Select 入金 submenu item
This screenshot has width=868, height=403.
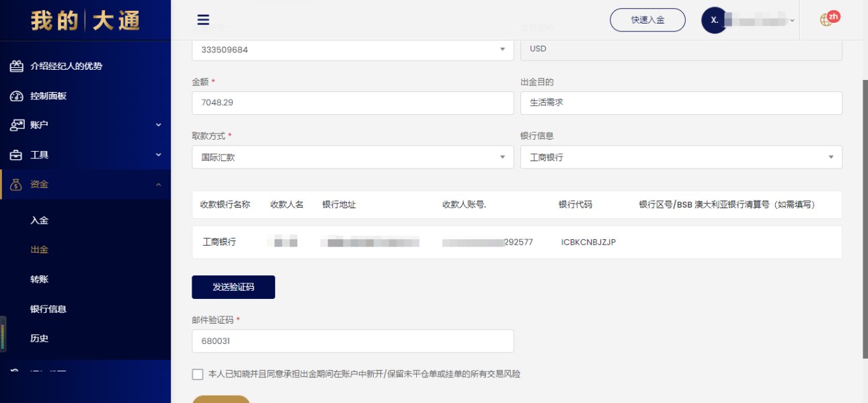click(x=40, y=220)
